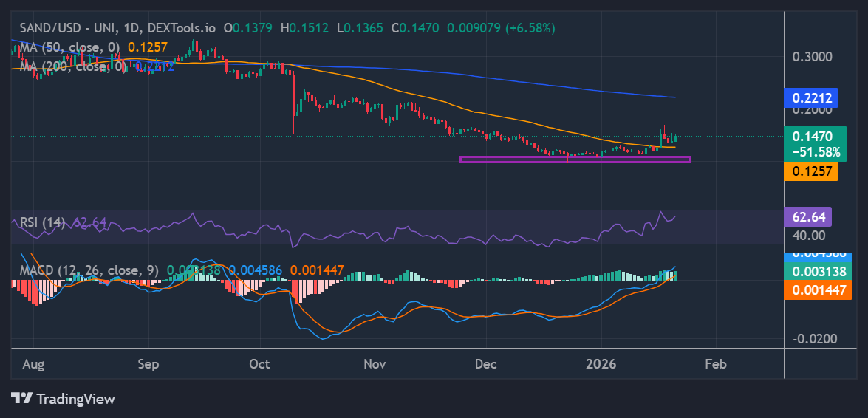This screenshot has width=868, height=418.
Task: Click the 2026 label on time axis
Action: pos(601,364)
